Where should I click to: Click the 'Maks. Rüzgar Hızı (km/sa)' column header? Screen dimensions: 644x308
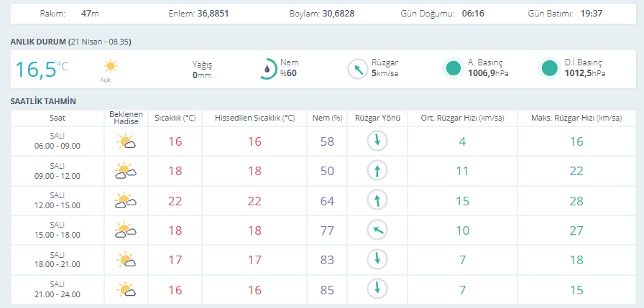click(x=576, y=118)
